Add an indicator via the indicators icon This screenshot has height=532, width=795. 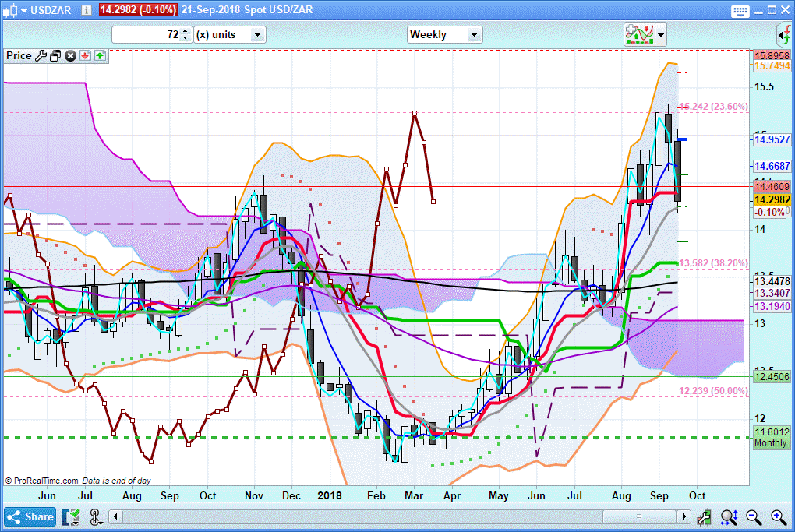tap(639, 34)
